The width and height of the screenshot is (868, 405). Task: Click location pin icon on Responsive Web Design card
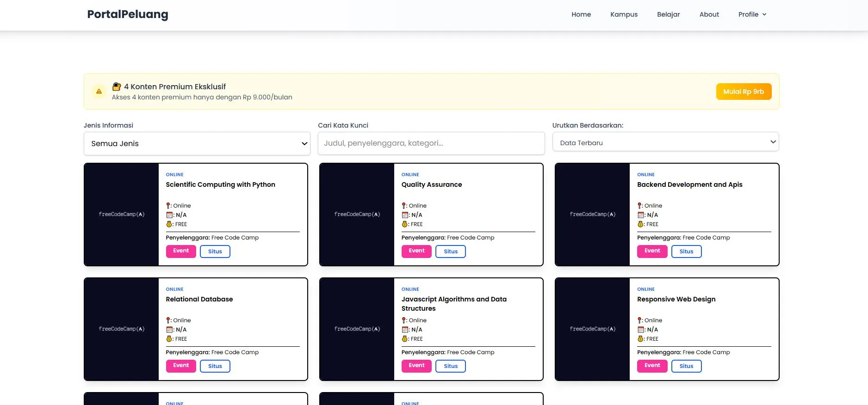click(x=640, y=320)
